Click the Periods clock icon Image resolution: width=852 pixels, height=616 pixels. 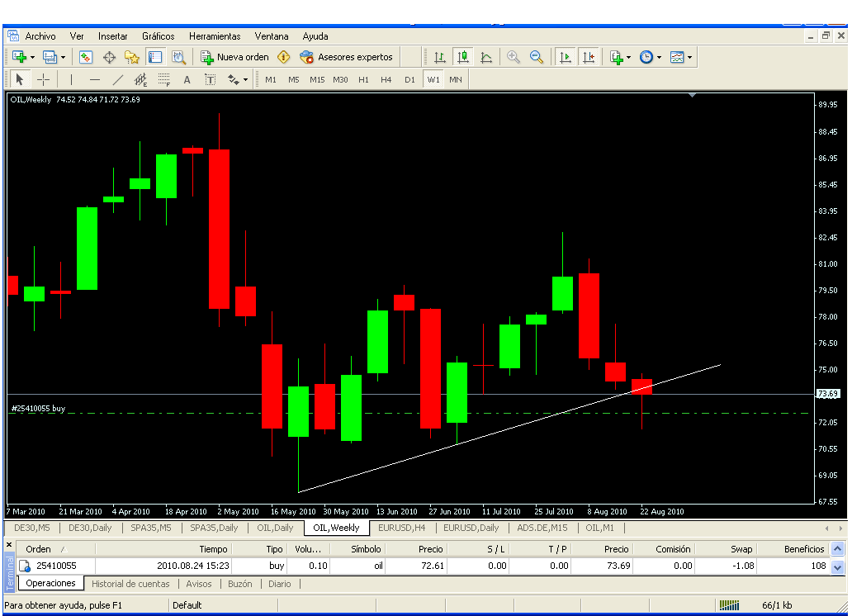click(646, 56)
